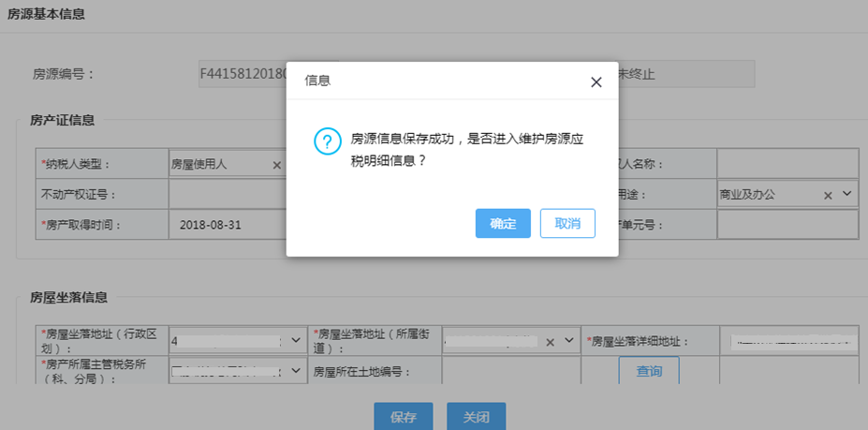This screenshot has width=868, height=430.
Task: Close the 信息 dialog using the X icon
Action: coord(596,82)
